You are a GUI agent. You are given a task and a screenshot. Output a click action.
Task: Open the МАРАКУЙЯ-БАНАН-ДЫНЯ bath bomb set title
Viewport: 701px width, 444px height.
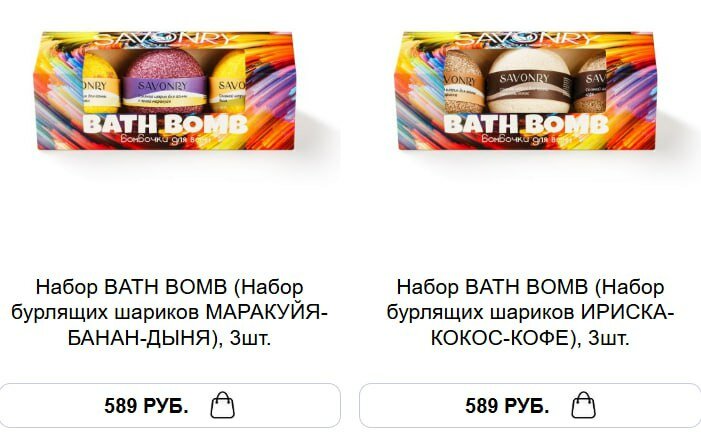(x=169, y=313)
